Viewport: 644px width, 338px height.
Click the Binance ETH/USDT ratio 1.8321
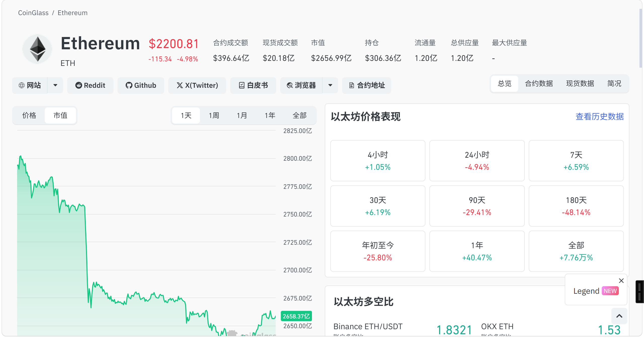coord(454,330)
